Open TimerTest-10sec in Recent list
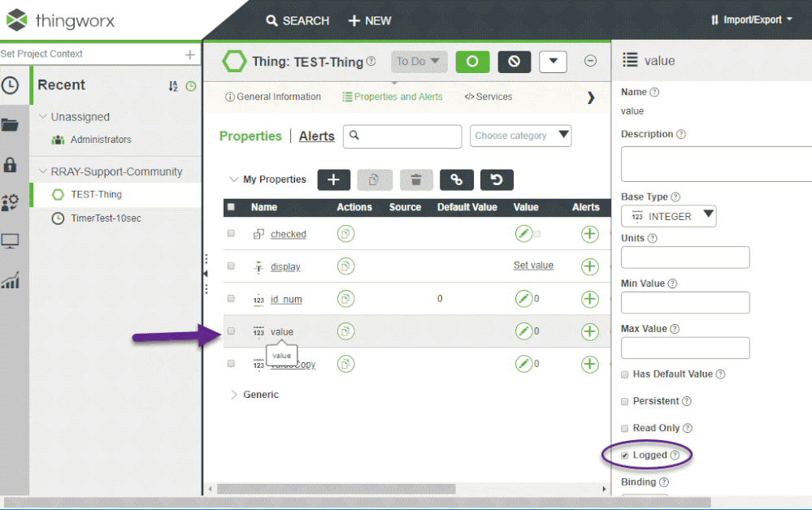Screen dimensions: 812x510 106,218
